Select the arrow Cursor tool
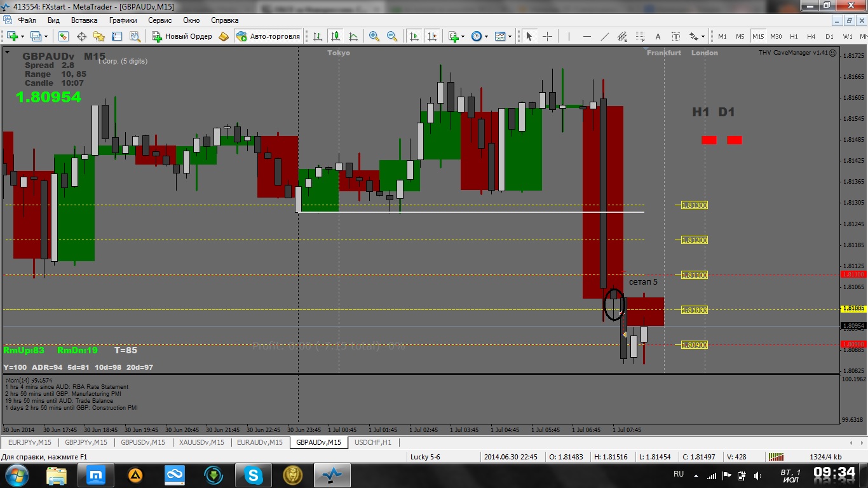The image size is (868, 488). 529,36
